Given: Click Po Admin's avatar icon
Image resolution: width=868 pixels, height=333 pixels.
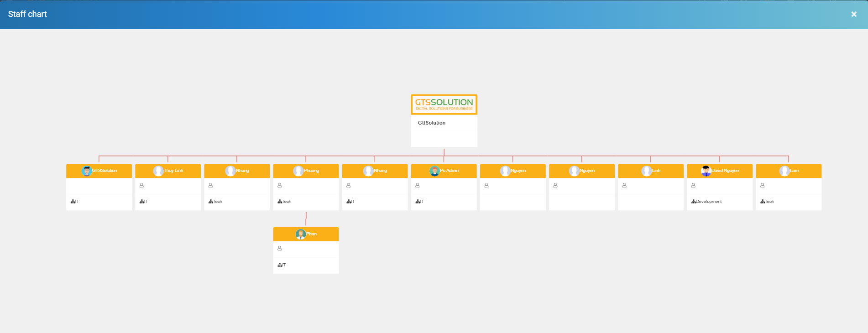Looking at the screenshot, I should (434, 171).
